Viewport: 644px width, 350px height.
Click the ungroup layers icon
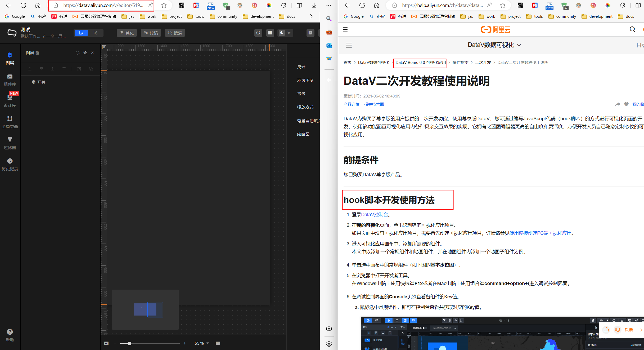91,69
